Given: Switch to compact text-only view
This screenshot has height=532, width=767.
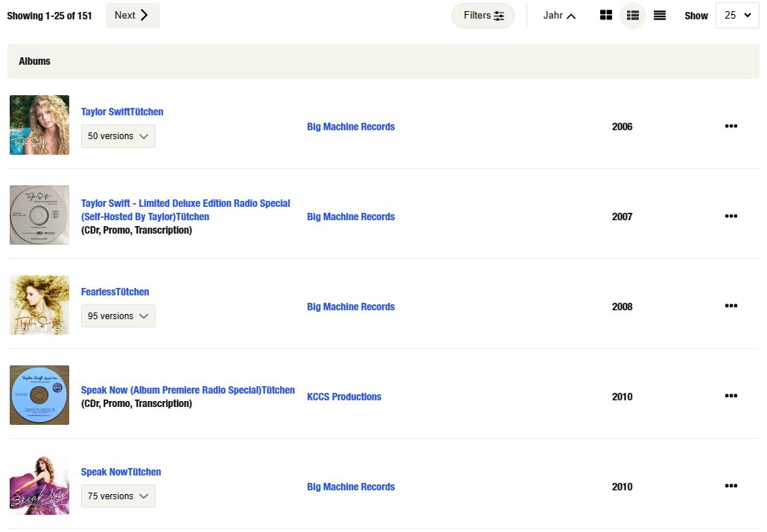Looking at the screenshot, I should click(x=660, y=15).
